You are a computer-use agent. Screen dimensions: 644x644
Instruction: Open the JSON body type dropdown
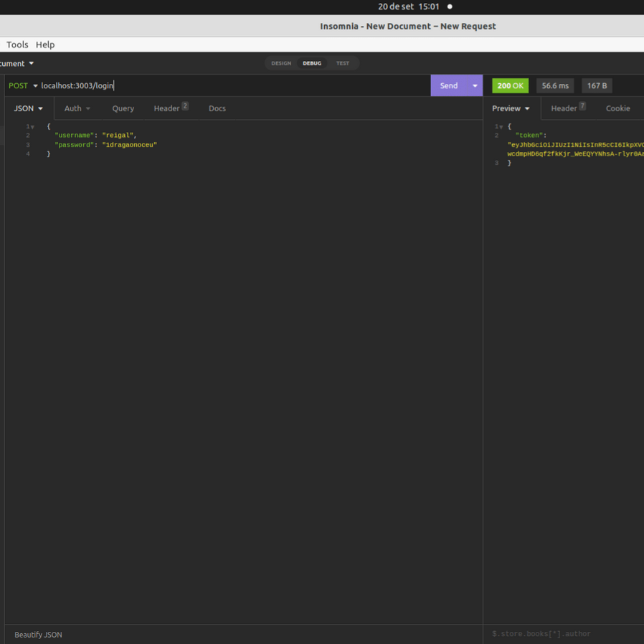29,108
